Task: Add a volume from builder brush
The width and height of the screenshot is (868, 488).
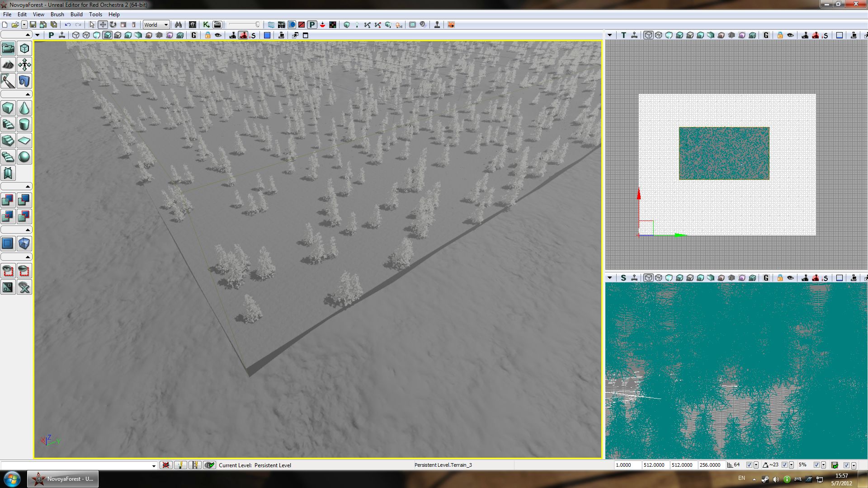Action: point(24,244)
